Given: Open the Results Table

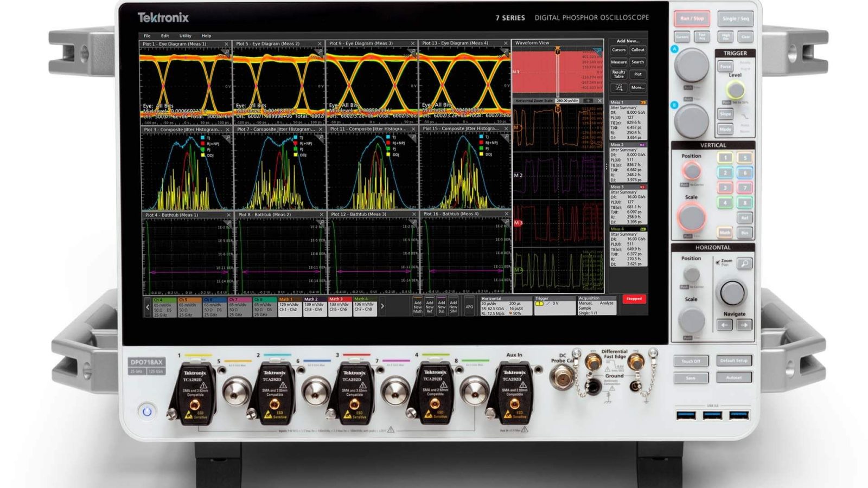Looking at the screenshot, I should (x=618, y=74).
